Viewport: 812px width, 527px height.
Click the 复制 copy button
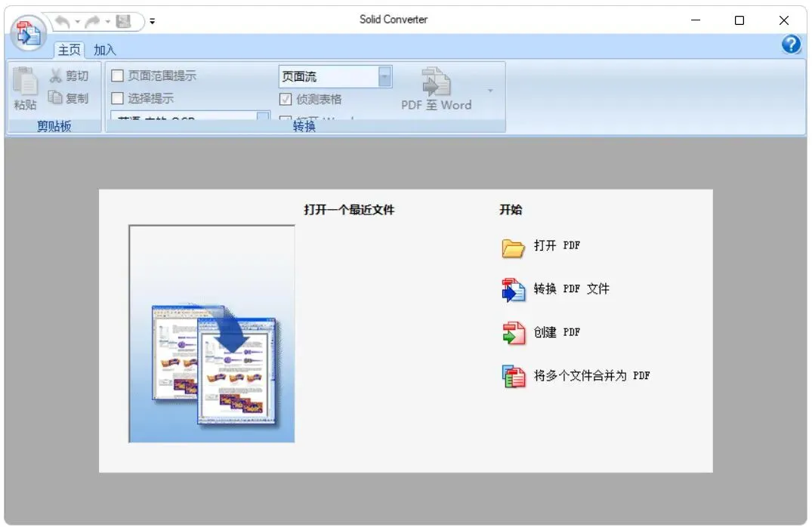tap(69, 98)
